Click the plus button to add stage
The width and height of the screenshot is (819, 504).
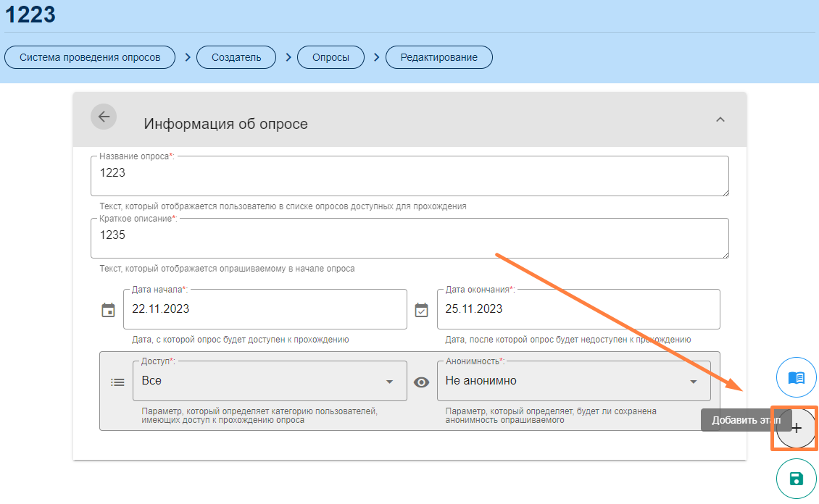point(796,428)
